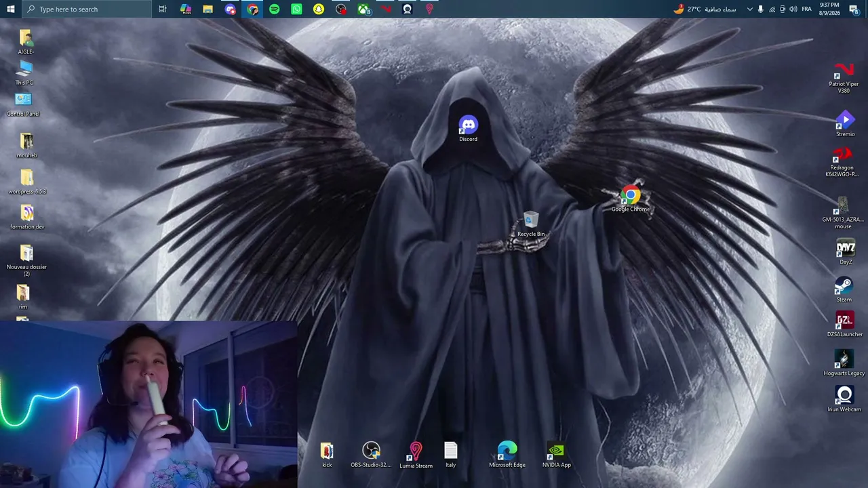Switch the FRA input language
Screen dimensions: 868x488
tap(806, 9)
